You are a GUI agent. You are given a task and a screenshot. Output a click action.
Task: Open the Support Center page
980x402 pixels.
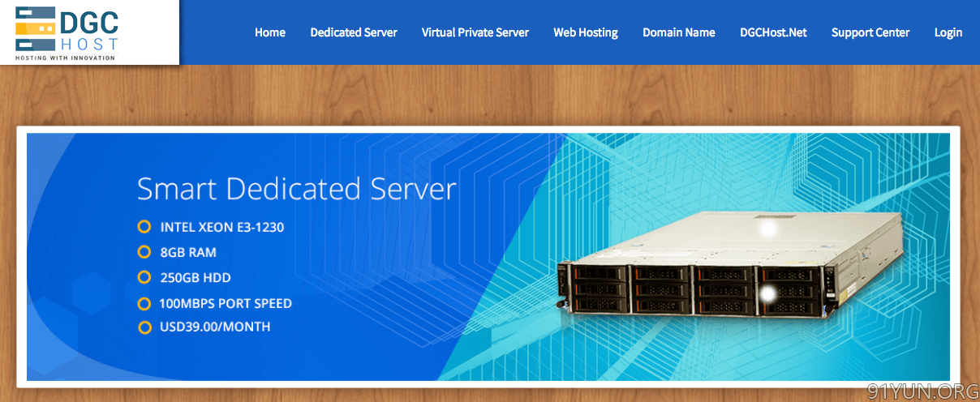(x=870, y=32)
